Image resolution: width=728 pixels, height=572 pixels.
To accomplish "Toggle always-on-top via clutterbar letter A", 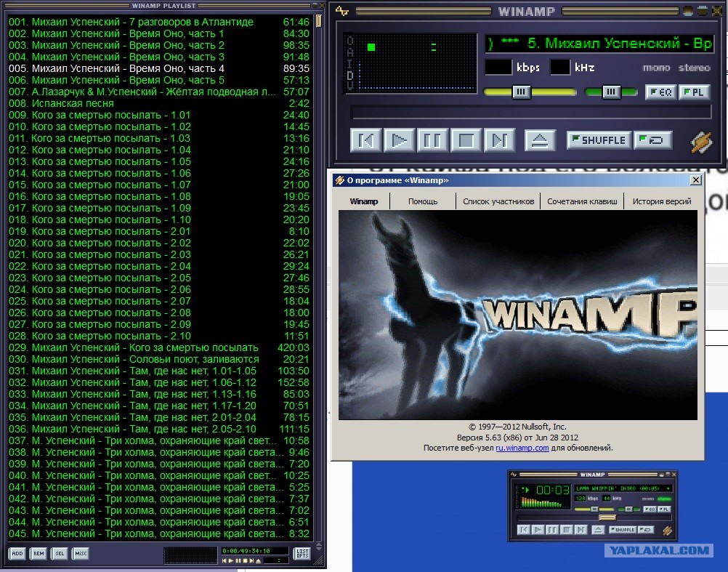I will click(x=350, y=52).
